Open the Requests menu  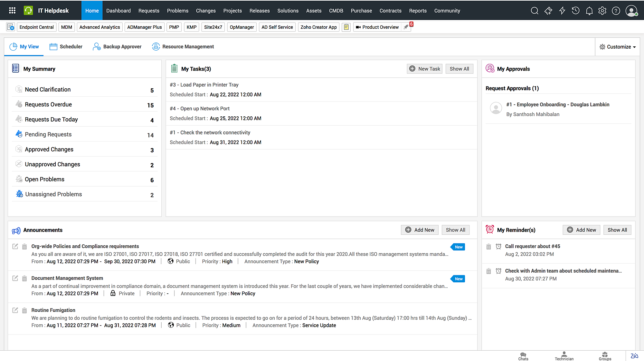point(149,11)
